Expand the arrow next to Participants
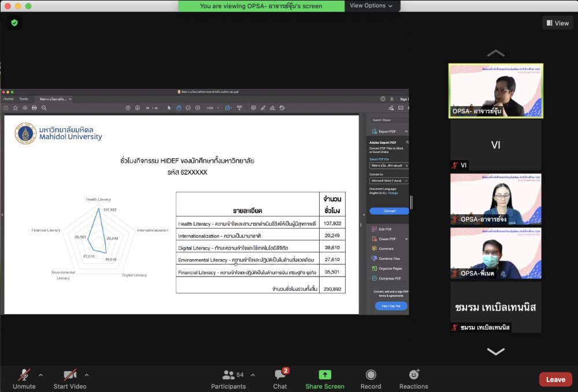This screenshot has width=578, height=392. coord(253,375)
